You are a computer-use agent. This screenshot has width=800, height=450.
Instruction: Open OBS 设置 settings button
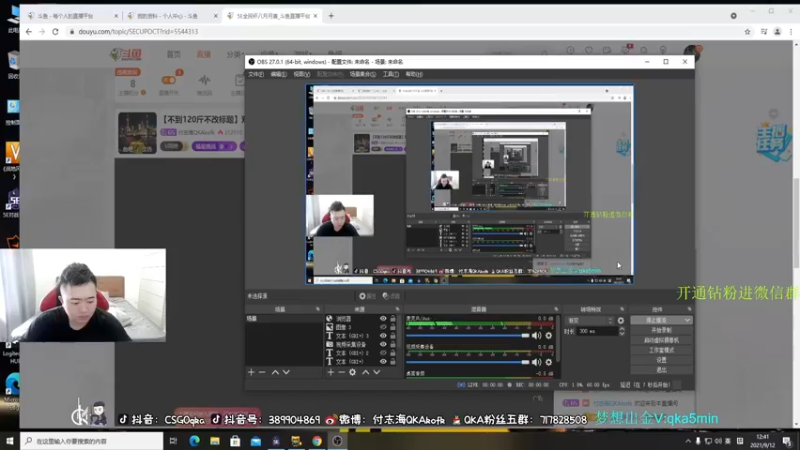(x=661, y=360)
